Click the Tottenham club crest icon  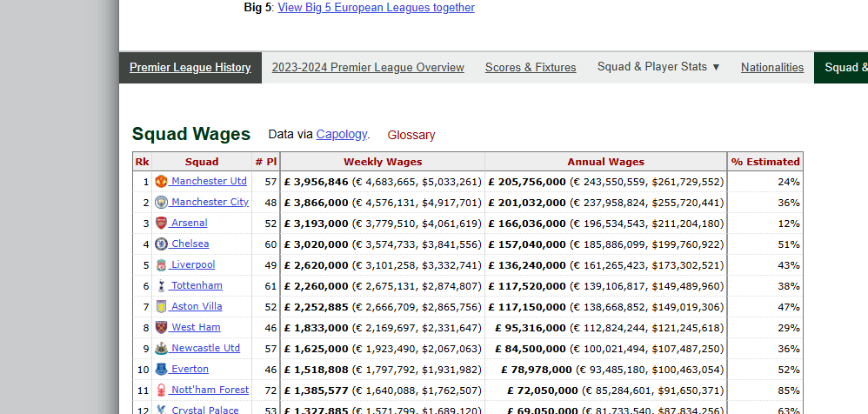(161, 286)
